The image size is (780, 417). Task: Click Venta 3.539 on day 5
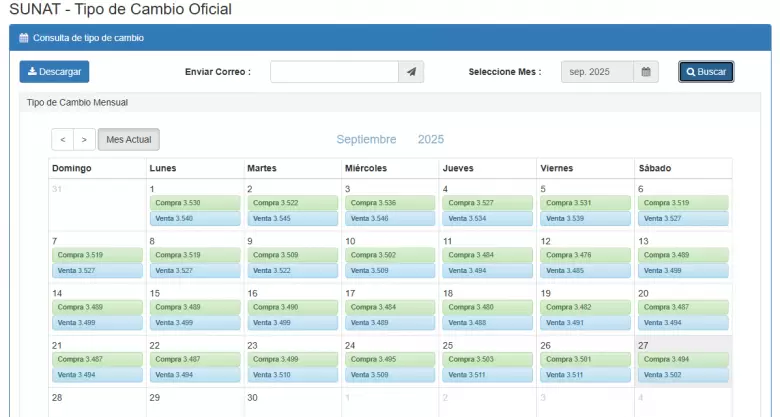click(x=585, y=218)
